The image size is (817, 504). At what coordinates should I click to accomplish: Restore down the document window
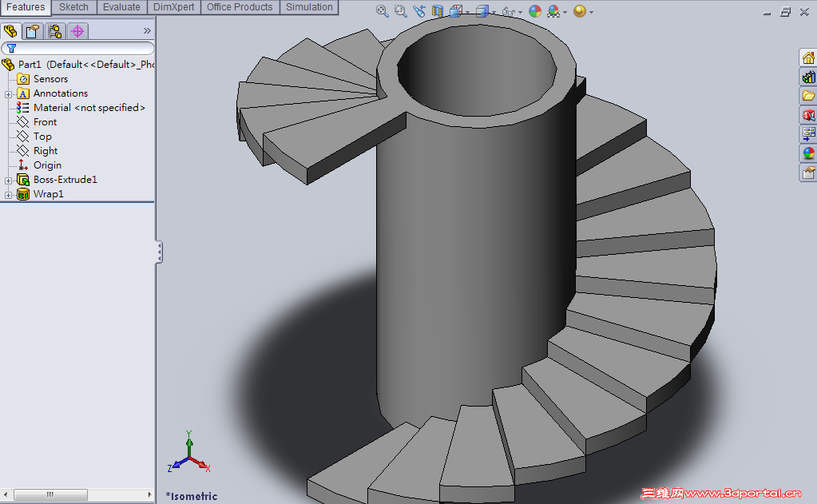pyautogui.click(x=785, y=12)
